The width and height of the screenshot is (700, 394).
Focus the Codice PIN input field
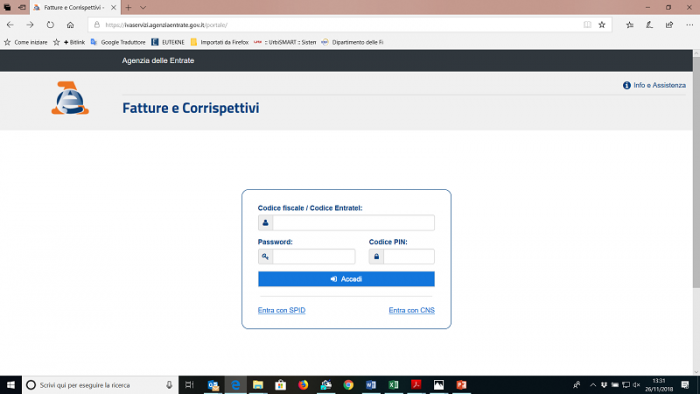tap(408, 257)
